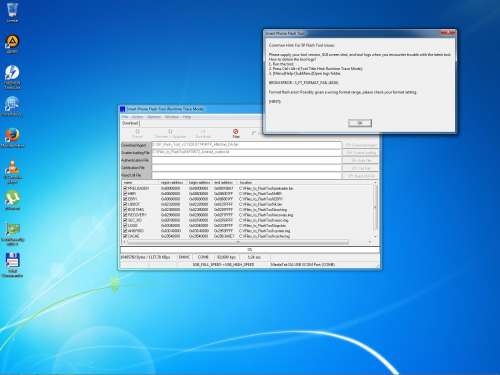Click the Certification File path field
Image resolution: width=500 pixels, height=375 pixels.
247,168
